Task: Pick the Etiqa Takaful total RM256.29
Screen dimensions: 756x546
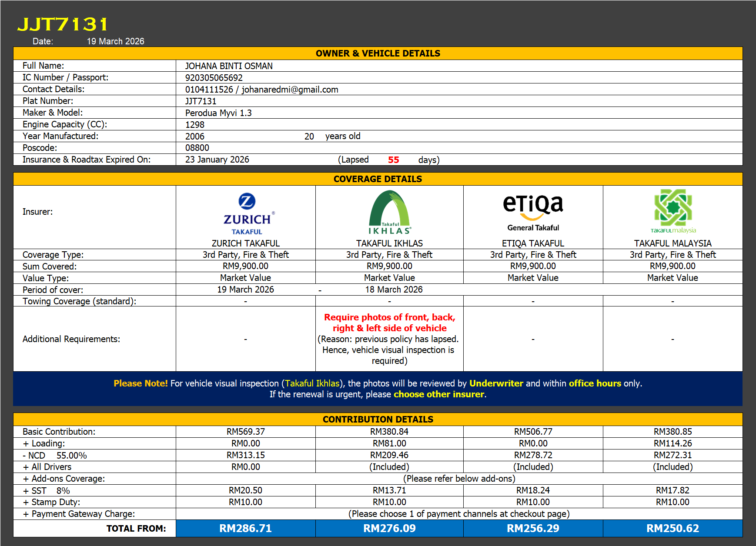Action: coord(533,528)
